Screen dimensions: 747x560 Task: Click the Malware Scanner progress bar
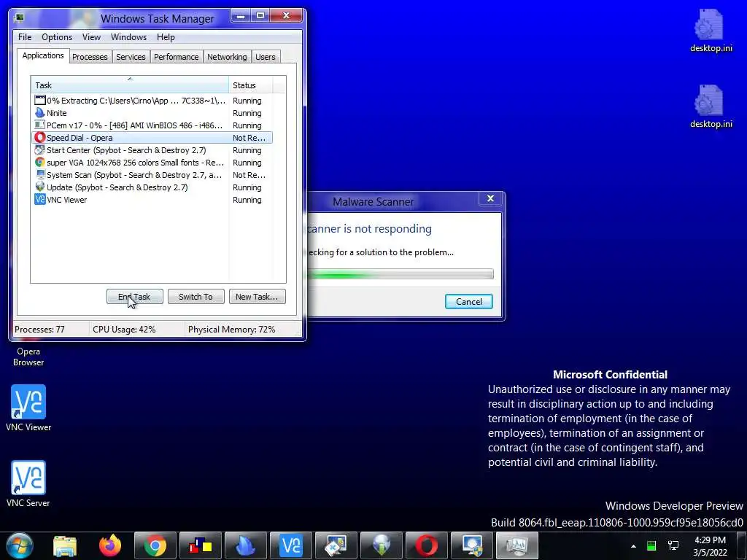pyautogui.click(x=400, y=274)
